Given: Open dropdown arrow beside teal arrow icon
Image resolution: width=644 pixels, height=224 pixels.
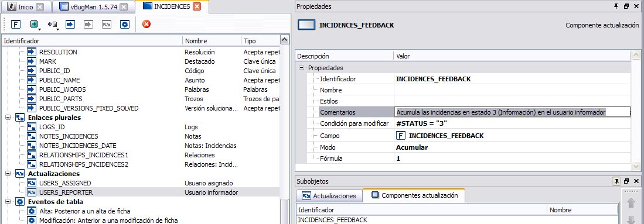Looking at the screenshot, I should [x=39, y=29].
